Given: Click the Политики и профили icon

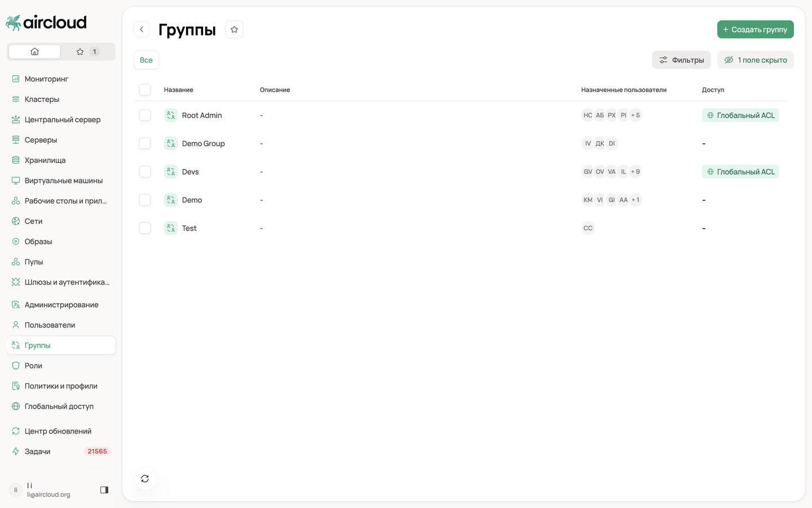Looking at the screenshot, I should [16, 386].
